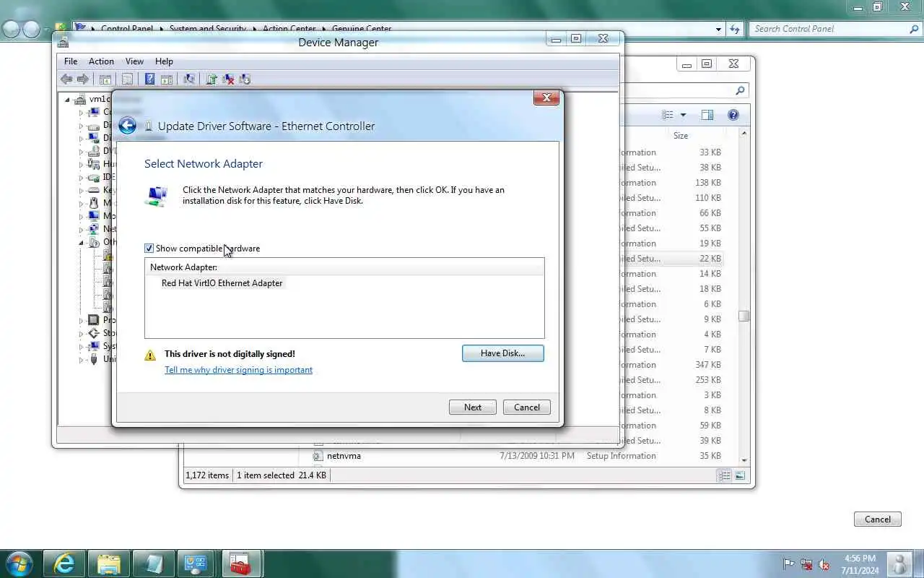Click the Explorer window help question mark icon

733,115
